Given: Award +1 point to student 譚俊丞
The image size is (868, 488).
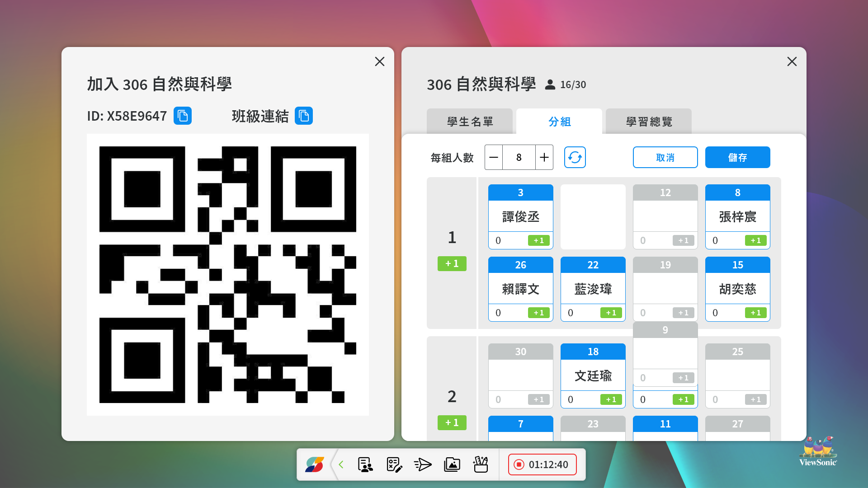Looking at the screenshot, I should click(538, 240).
